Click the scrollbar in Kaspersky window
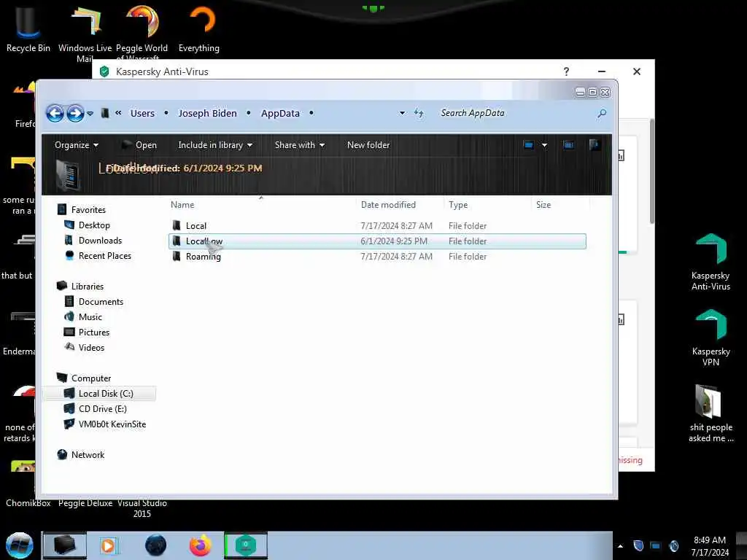 coord(651,171)
